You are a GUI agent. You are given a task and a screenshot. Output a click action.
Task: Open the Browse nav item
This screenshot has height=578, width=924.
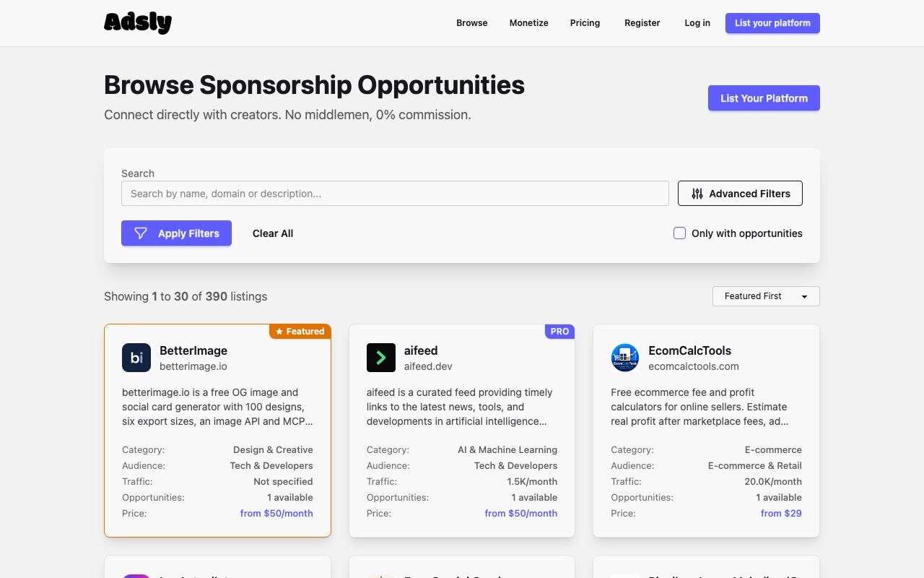point(472,23)
